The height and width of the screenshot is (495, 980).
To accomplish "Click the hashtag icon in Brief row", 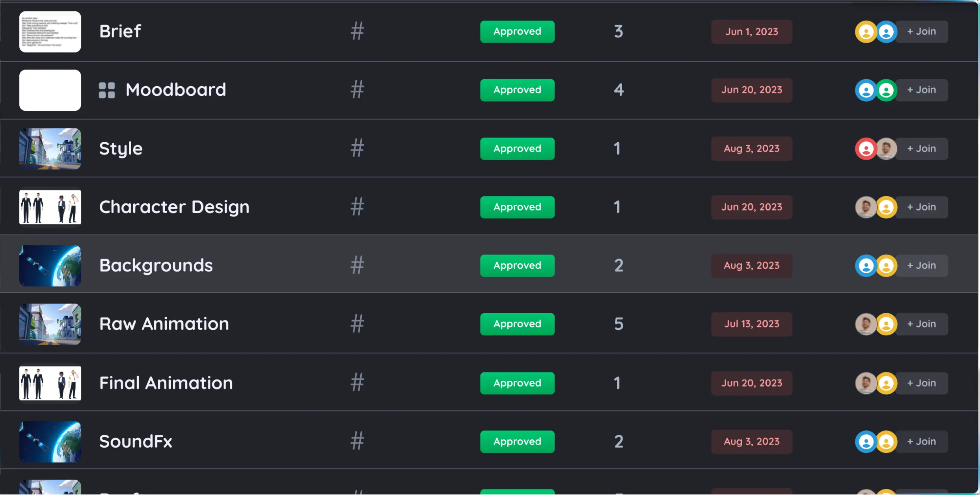I will coord(357,31).
